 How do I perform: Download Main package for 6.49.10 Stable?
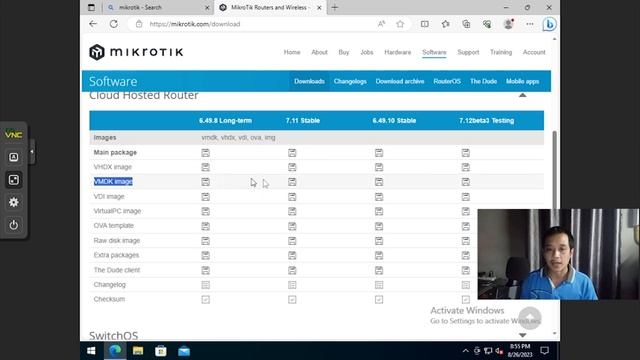(x=379, y=153)
